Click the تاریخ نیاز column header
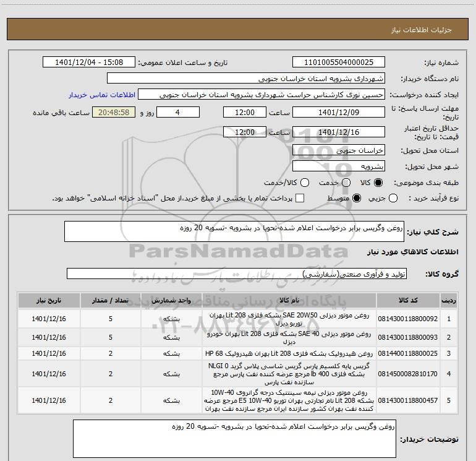This screenshot has width=476, height=461. point(49,301)
